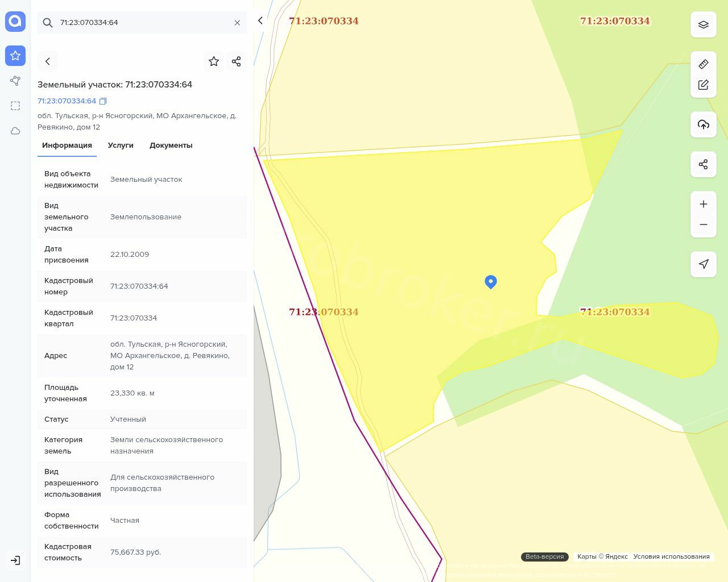728x582 pixels.
Task: Click the cadastral number 71:23:070334:64 link
Action: coord(67,101)
